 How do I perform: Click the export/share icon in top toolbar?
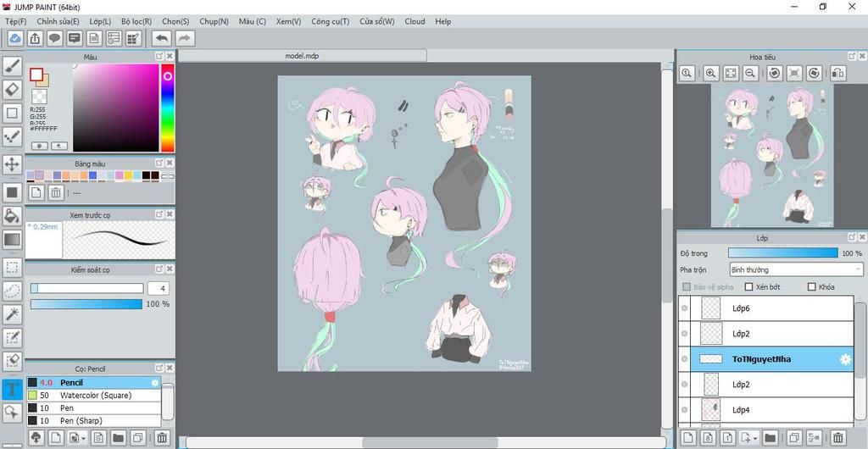click(35, 38)
